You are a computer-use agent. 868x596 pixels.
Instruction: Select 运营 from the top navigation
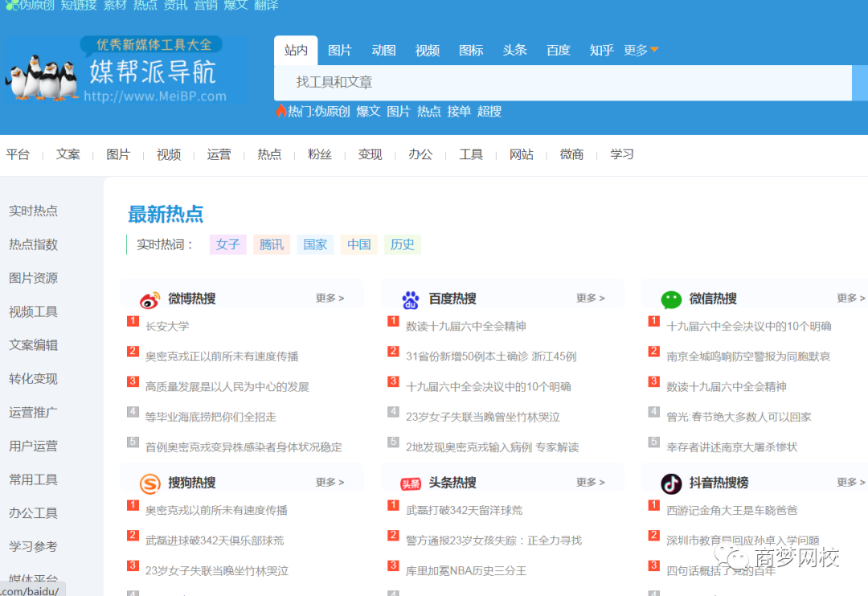pyautogui.click(x=219, y=154)
